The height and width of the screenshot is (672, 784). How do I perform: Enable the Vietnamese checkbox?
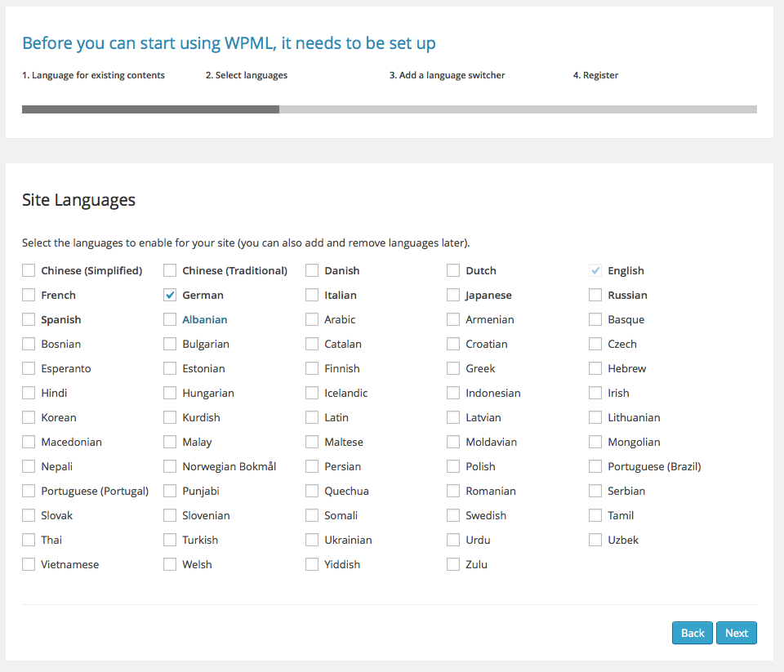[x=29, y=564]
